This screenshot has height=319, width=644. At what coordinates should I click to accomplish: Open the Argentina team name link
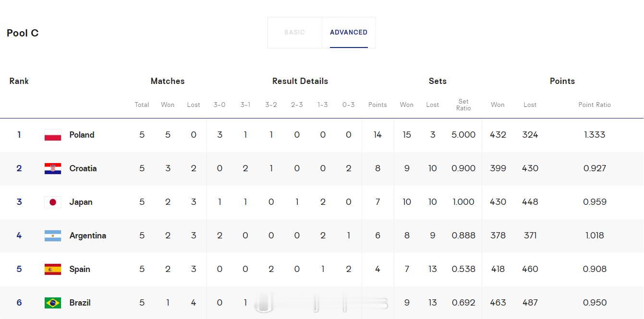point(88,236)
